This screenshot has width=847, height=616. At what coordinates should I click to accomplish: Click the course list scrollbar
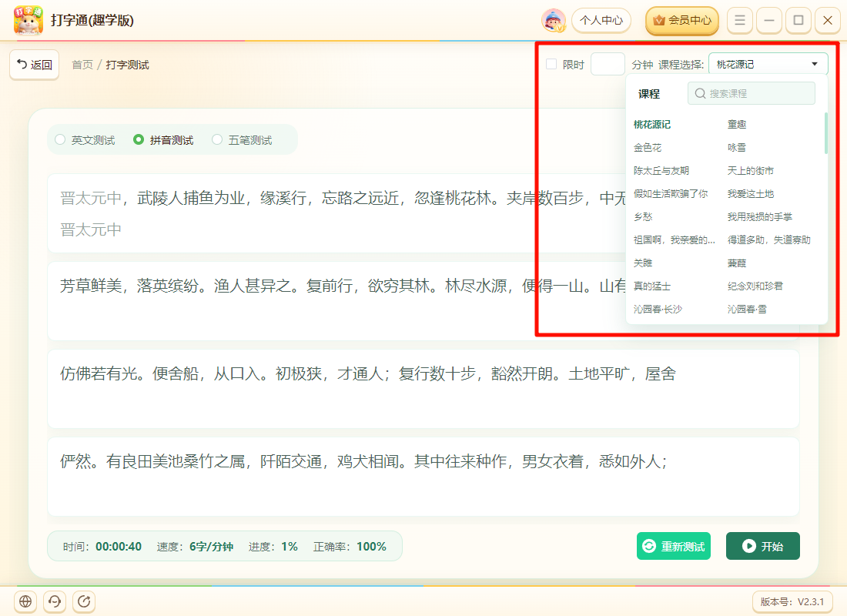826,133
